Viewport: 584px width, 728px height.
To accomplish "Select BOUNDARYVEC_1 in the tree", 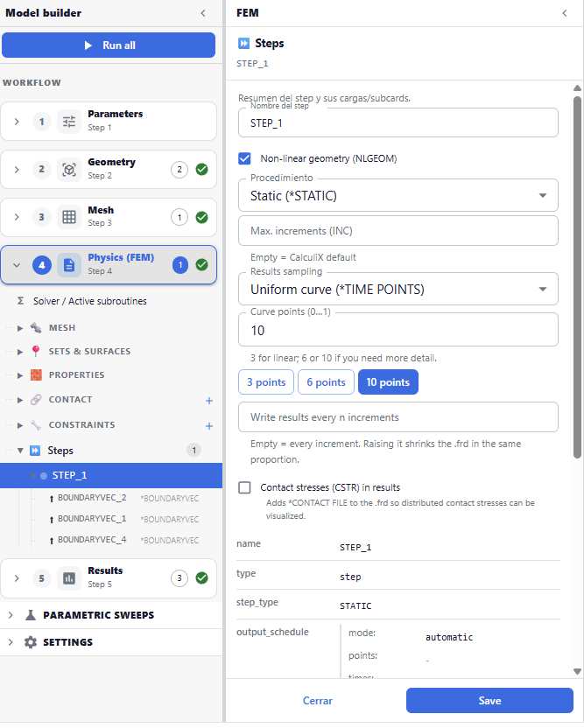I will point(92,519).
